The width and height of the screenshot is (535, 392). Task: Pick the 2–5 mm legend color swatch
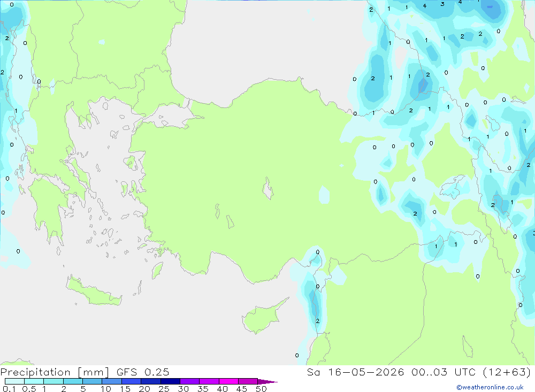coord(73,381)
